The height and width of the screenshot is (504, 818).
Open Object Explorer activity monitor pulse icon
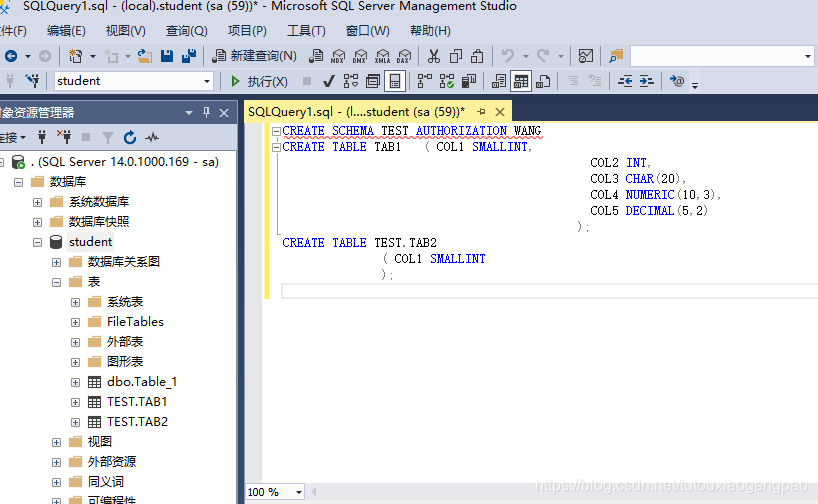(x=152, y=137)
